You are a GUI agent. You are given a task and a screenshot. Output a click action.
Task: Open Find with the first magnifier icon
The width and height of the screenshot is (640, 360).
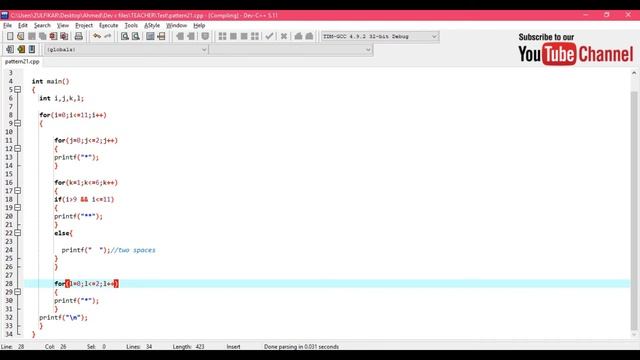click(x=125, y=36)
